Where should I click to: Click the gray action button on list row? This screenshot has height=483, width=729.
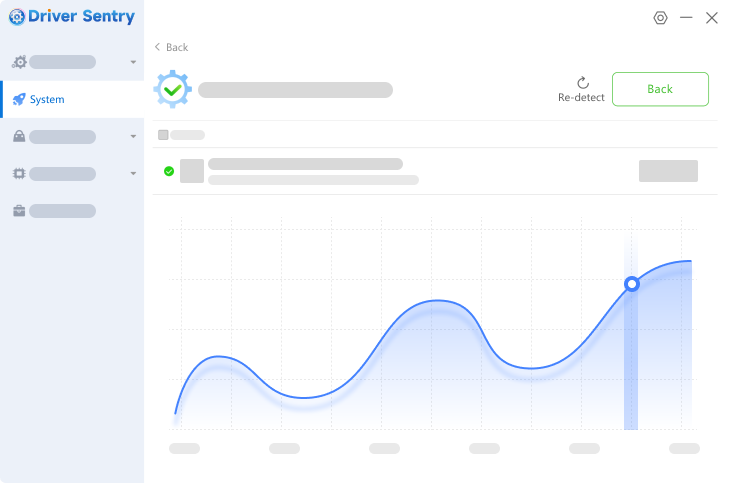[x=668, y=171]
